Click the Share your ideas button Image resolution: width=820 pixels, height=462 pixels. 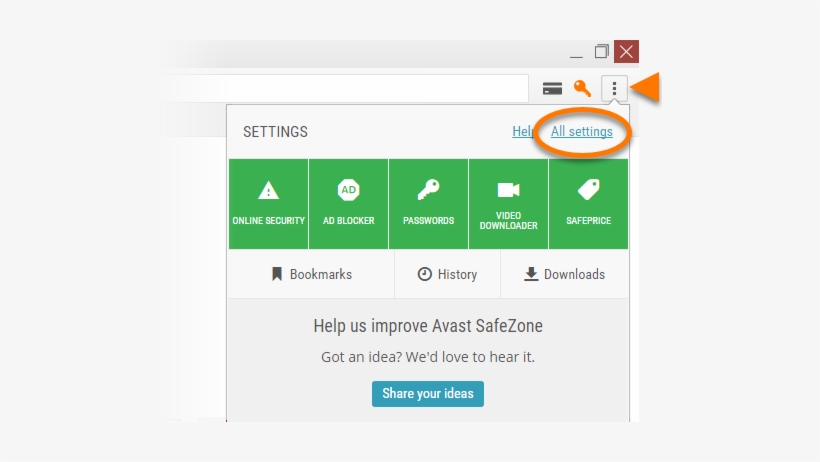click(428, 393)
